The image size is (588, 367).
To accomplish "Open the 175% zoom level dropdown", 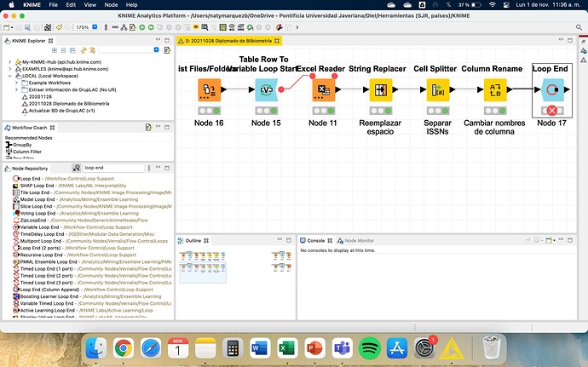I will click(95, 27).
